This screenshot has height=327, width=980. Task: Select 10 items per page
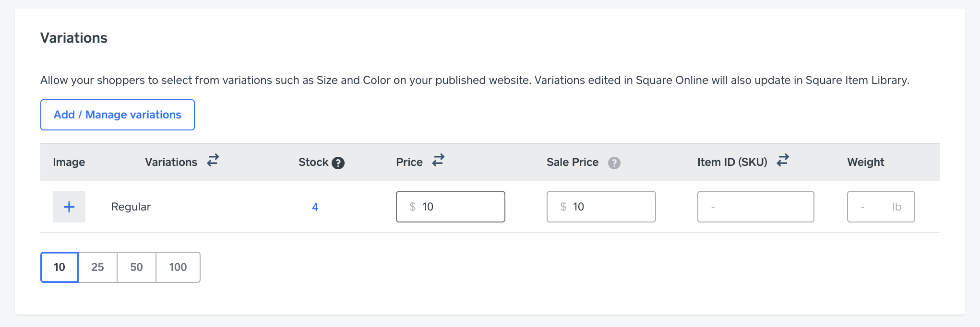coord(60,267)
